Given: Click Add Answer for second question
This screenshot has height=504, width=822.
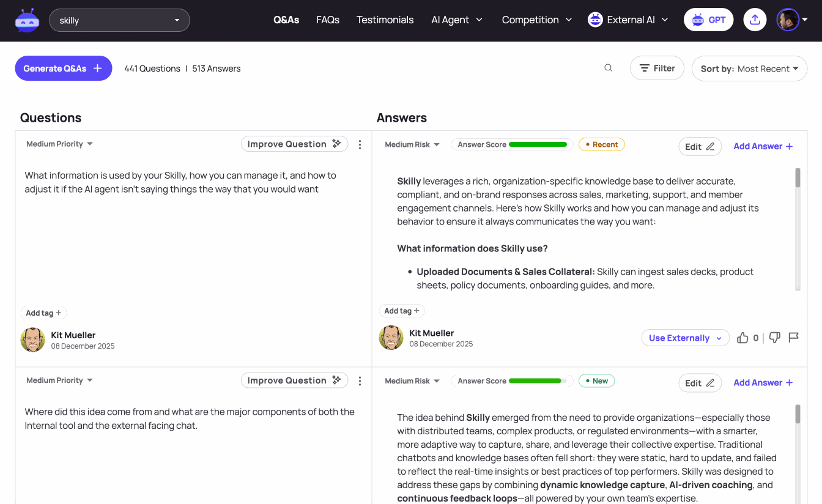Looking at the screenshot, I should tap(763, 383).
